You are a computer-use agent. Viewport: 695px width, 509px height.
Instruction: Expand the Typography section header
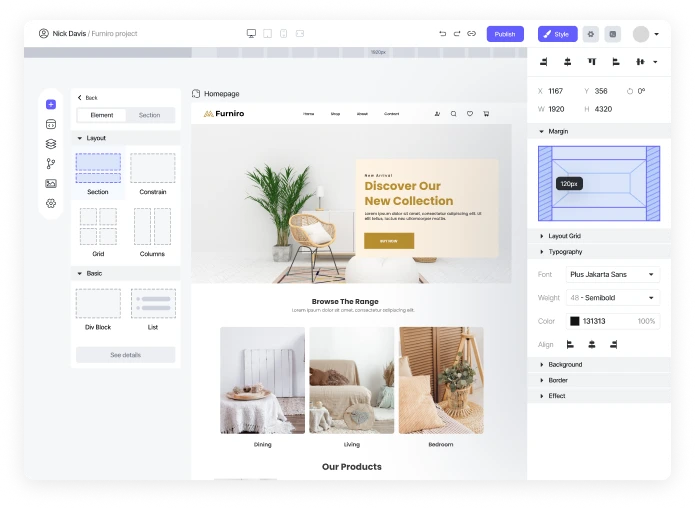598,251
